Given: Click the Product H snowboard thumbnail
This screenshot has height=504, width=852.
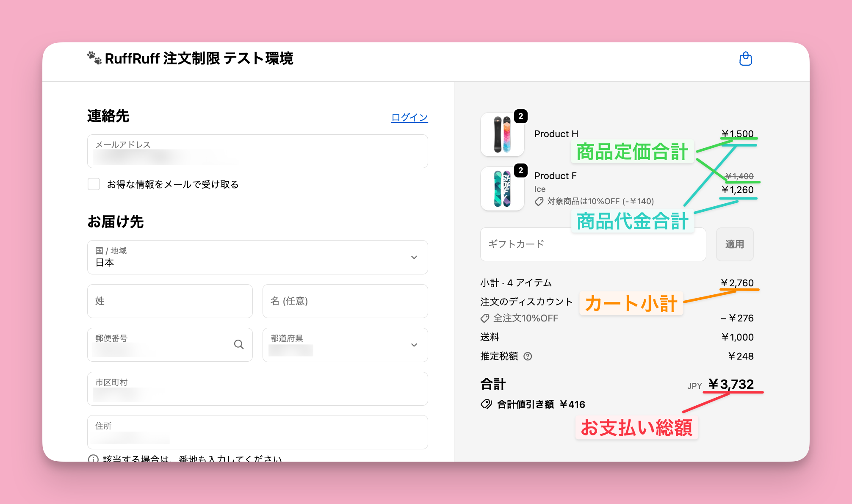Looking at the screenshot, I should 502,135.
